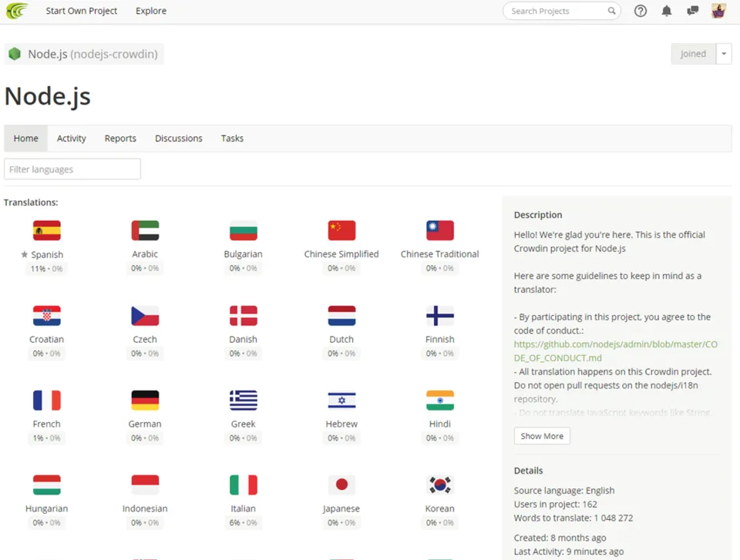The image size is (740, 560).
Task: Select the Chinese Traditional flag
Action: pyautogui.click(x=440, y=230)
